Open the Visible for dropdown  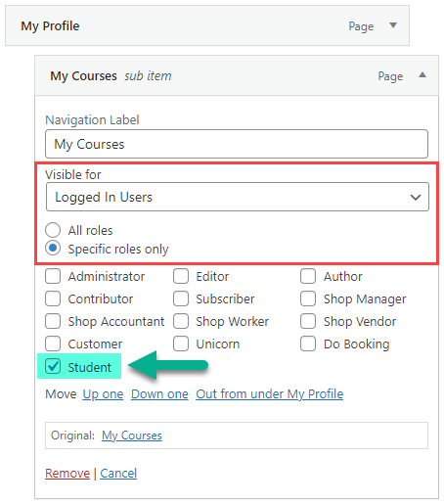pos(238,197)
